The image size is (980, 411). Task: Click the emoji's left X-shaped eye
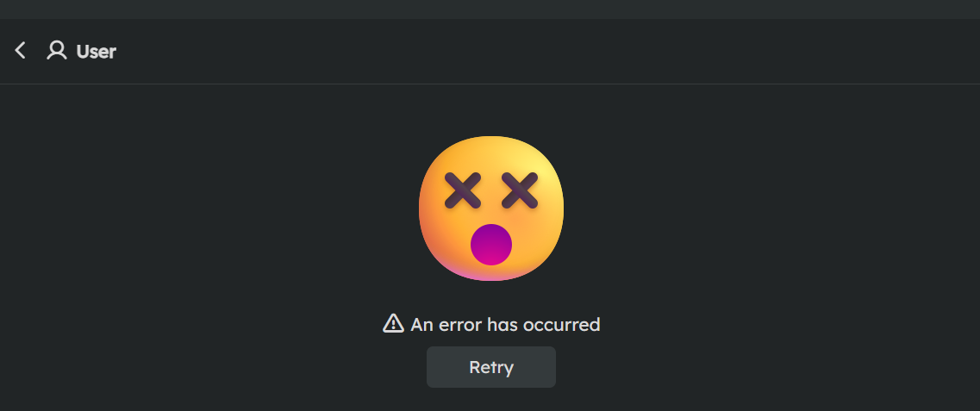463,190
